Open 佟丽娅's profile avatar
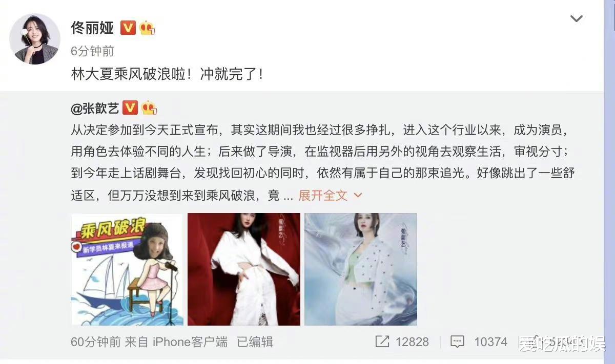 click(35, 39)
